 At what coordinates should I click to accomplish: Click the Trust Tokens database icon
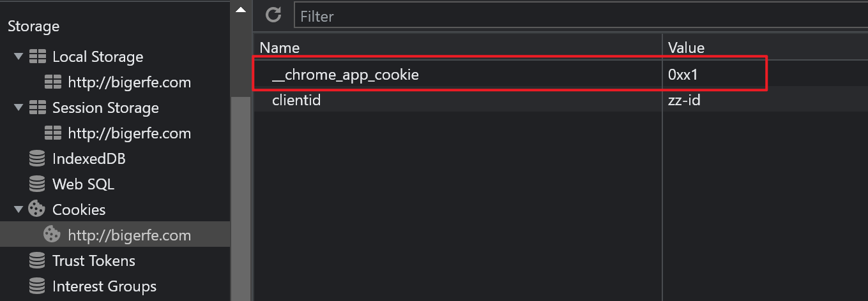[x=38, y=261]
